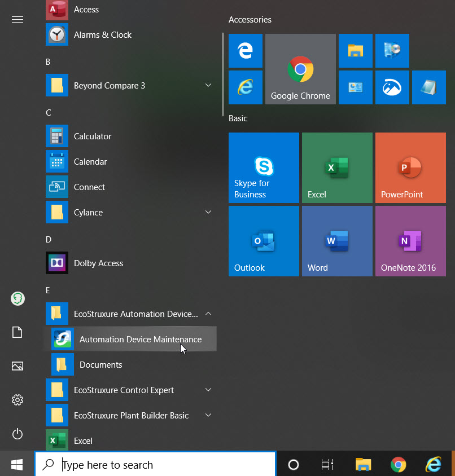Open the Excel tile
Screen dimensions: 455x476
337,168
